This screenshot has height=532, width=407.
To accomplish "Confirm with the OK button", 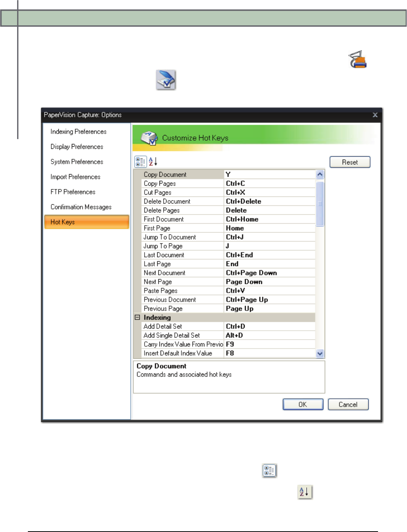I will tap(303, 404).
